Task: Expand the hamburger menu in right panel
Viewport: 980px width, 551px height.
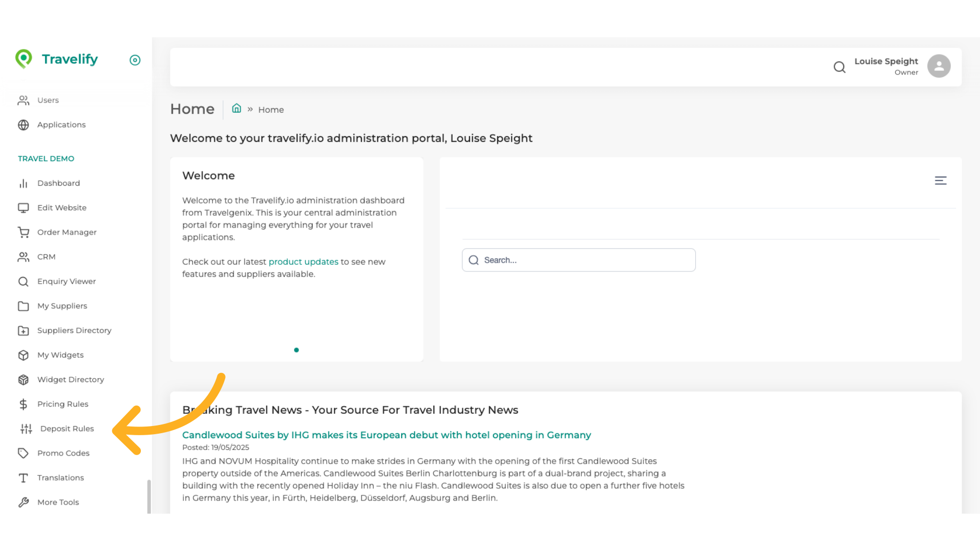Action: pos(940,181)
